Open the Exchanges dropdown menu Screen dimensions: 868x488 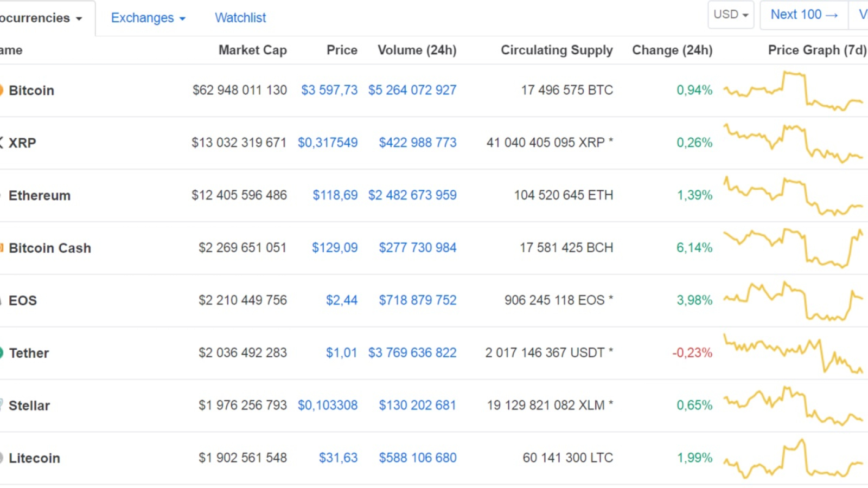(x=148, y=18)
